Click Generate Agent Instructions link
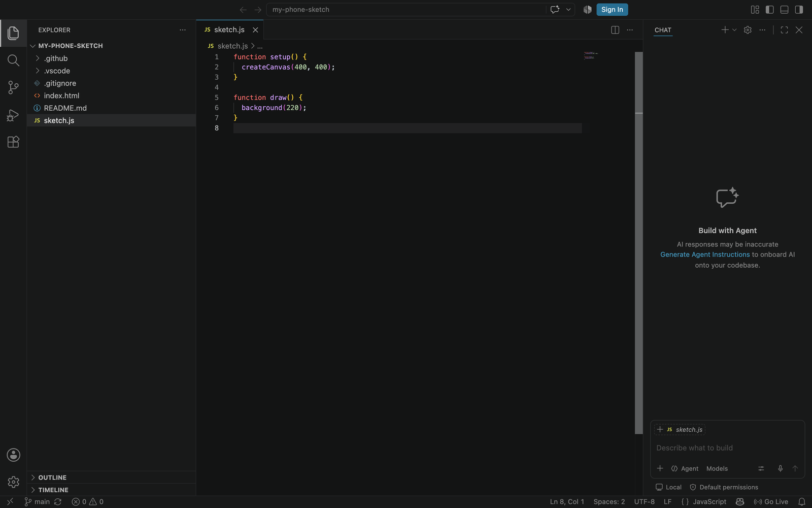The height and width of the screenshot is (508, 812). [x=705, y=255]
